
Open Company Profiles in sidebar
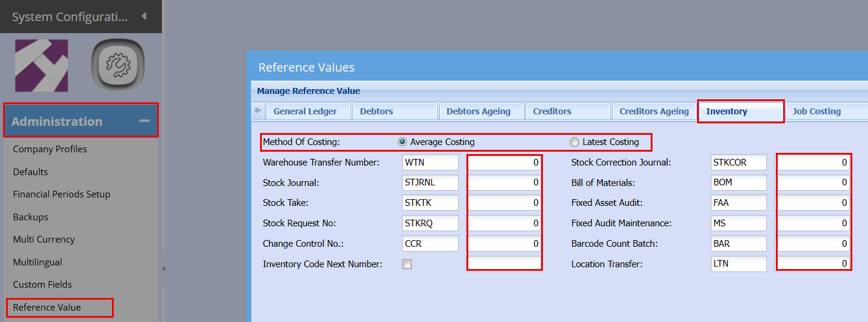[50, 149]
